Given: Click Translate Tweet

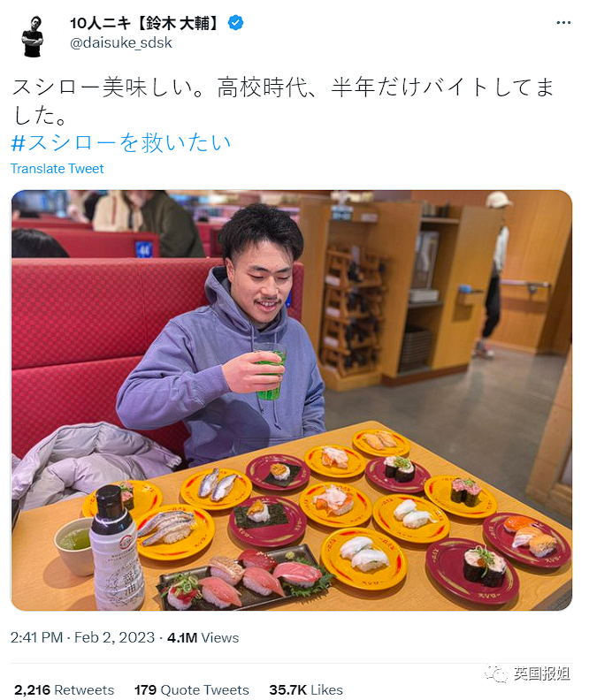Looking at the screenshot, I should (57, 169).
